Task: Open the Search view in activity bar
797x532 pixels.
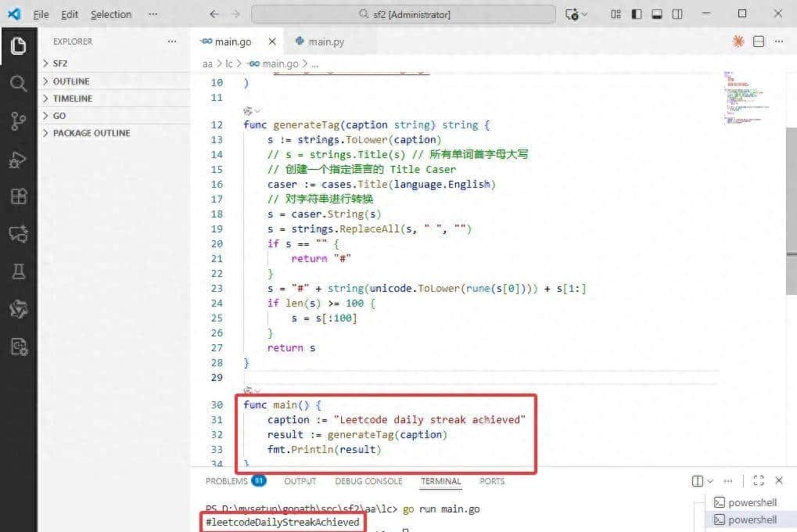Action: 18,84
